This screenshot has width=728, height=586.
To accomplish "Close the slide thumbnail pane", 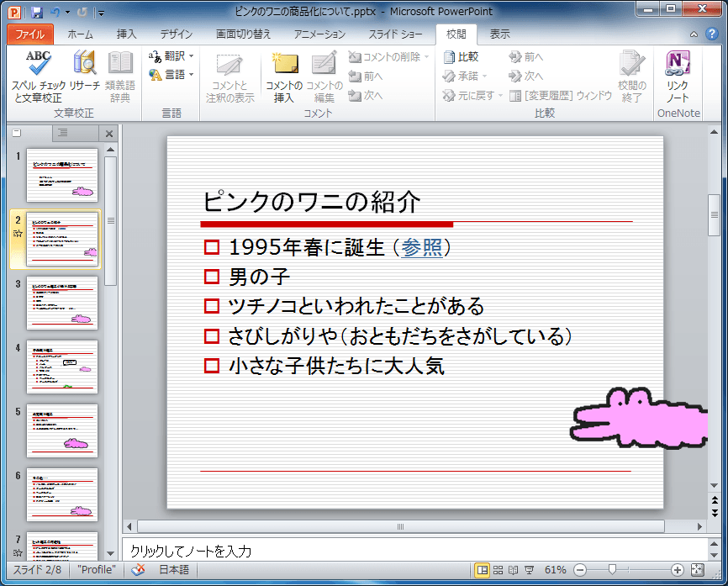I will pyautogui.click(x=109, y=134).
